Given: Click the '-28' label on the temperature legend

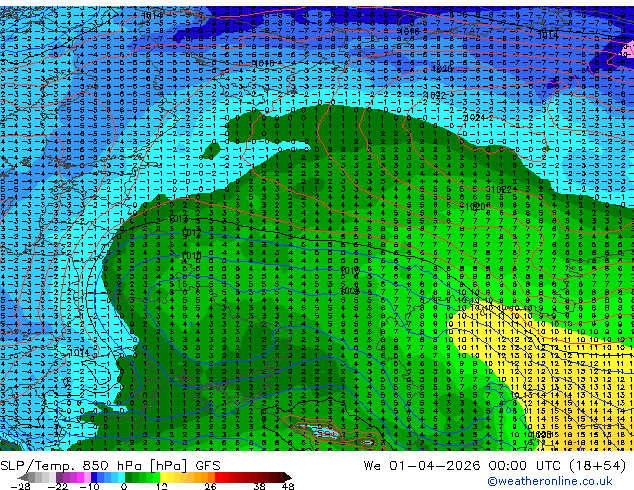Looking at the screenshot, I should pos(20,486).
